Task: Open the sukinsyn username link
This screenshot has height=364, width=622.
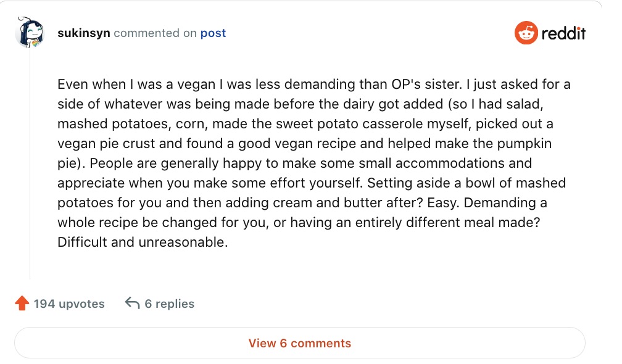Action: [83, 33]
